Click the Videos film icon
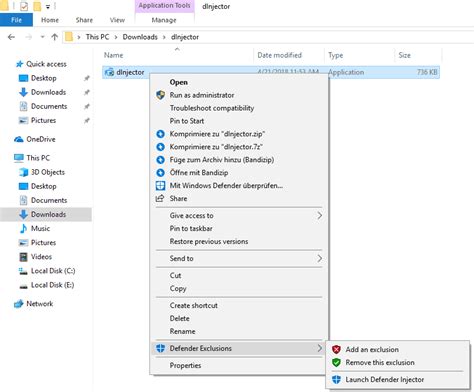The image size is (474, 392). (x=23, y=257)
